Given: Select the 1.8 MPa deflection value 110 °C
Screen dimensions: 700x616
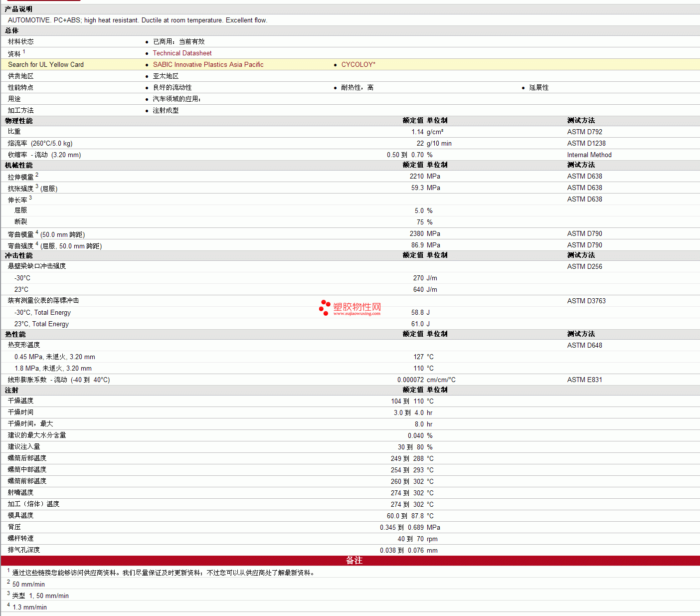Looking at the screenshot, I should 423,368.
